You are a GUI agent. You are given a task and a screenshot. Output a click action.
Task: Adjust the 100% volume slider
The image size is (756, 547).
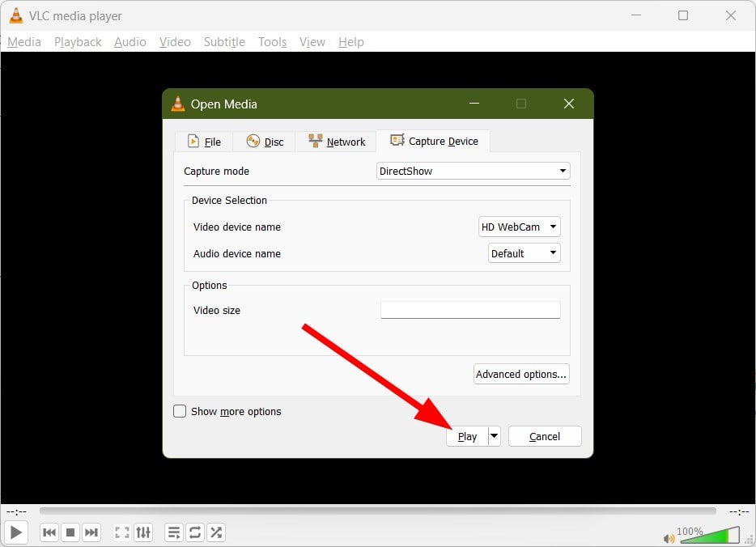click(710, 535)
